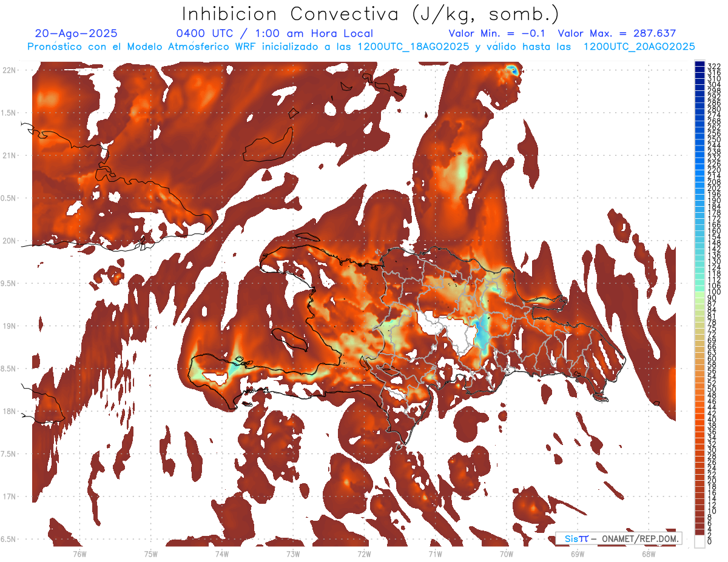This screenshot has height=562, width=728.
Task: Click the "0" color scale value
Action: click(710, 541)
